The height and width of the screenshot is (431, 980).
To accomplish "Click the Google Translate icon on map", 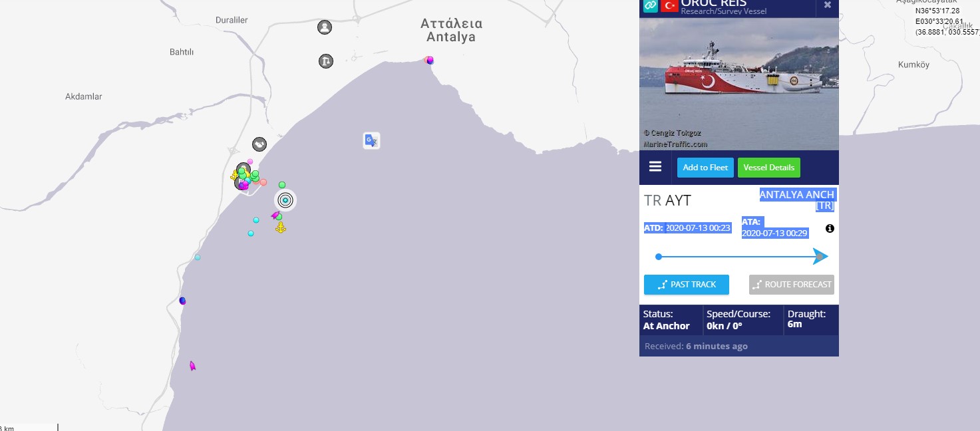I will 371,140.
